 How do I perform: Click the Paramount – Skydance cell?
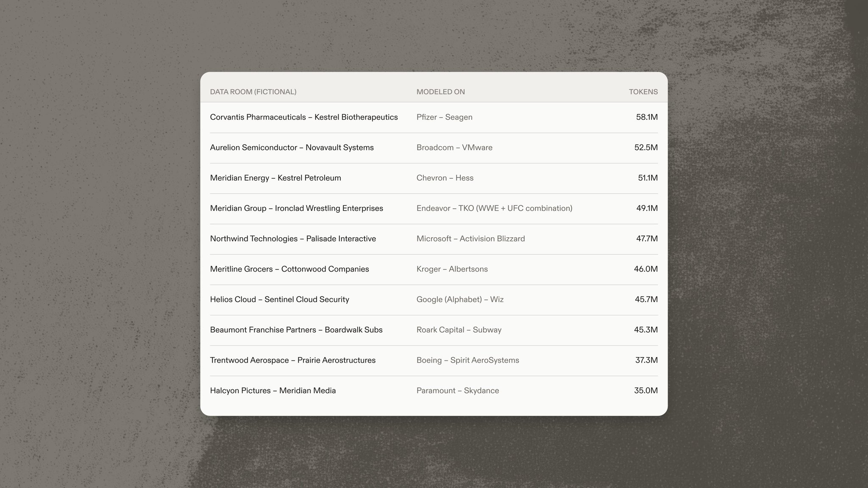pyautogui.click(x=458, y=391)
